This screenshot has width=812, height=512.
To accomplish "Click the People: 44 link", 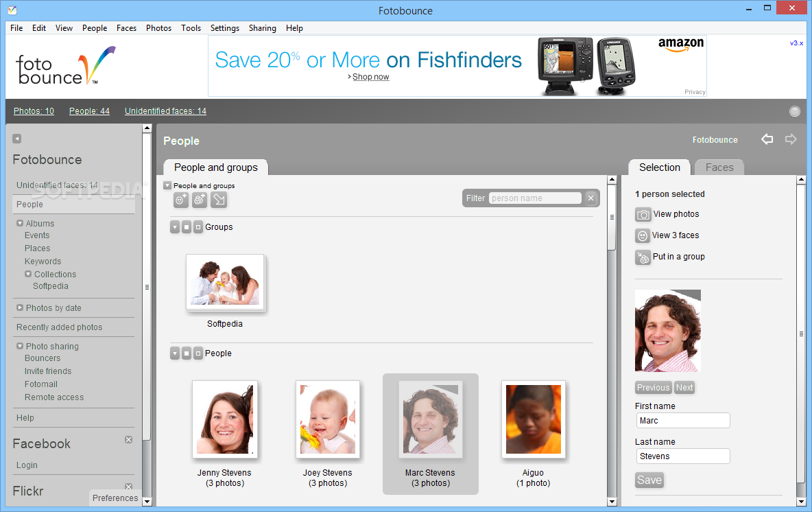I will 90,111.
